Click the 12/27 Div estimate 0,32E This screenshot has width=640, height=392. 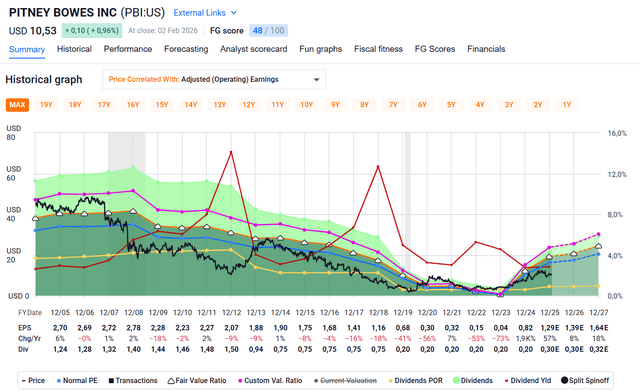click(x=599, y=350)
